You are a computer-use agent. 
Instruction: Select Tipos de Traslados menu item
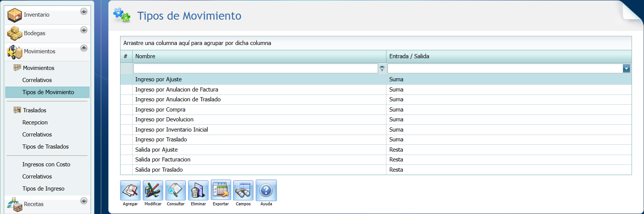click(45, 147)
